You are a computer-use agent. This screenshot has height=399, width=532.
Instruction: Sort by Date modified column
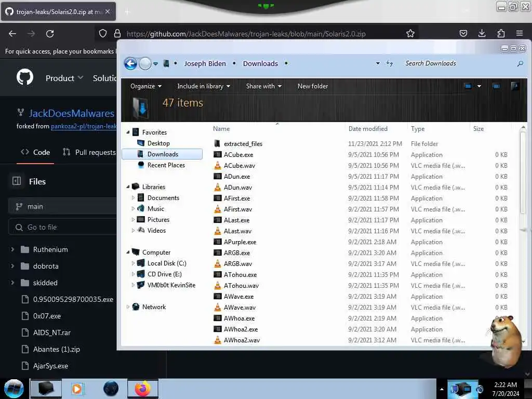368,129
